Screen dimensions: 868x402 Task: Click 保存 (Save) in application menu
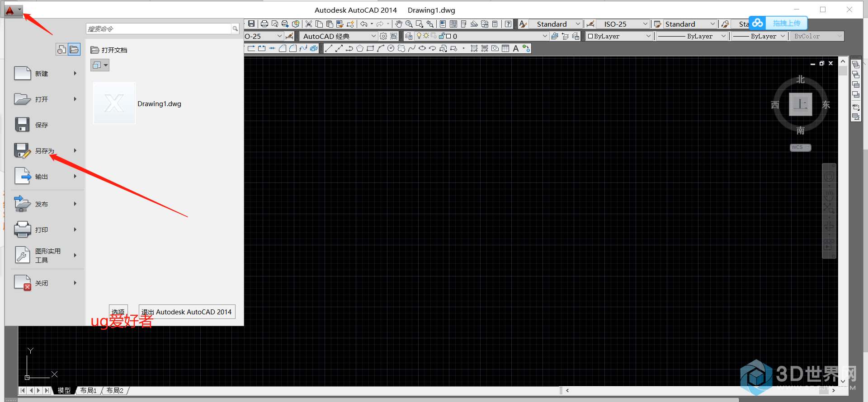pos(45,125)
